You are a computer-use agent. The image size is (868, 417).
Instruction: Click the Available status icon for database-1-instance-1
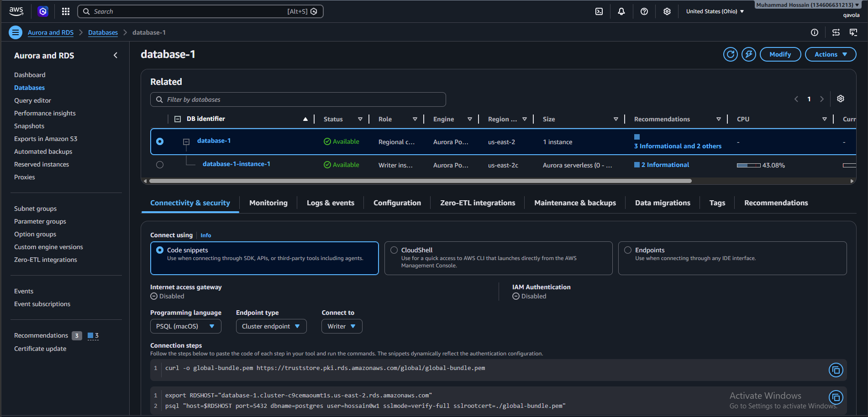327,165
